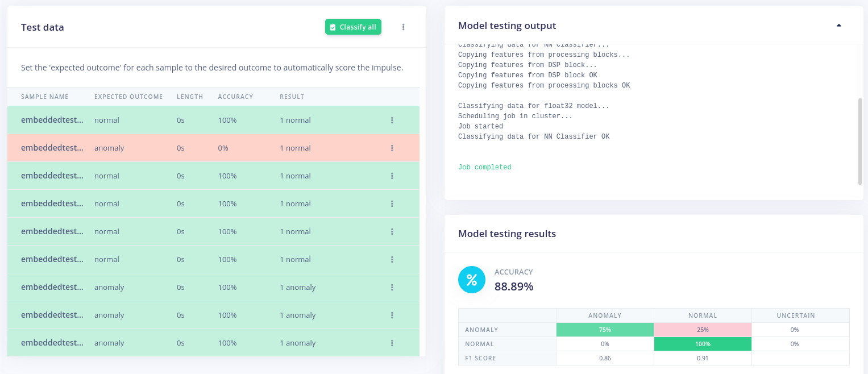Open three-dot menu of sixth sample row
The image size is (868, 374).
[392, 260]
